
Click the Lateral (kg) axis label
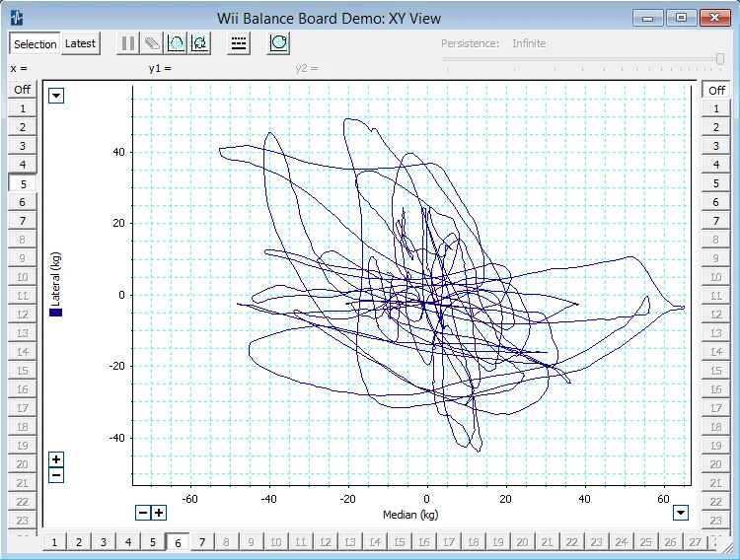coord(55,279)
